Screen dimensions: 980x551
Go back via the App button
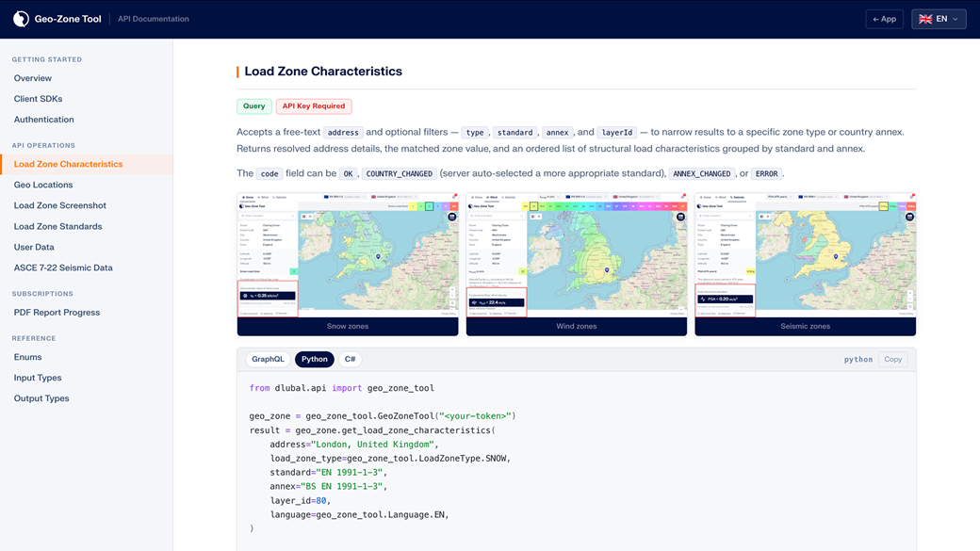coord(885,19)
